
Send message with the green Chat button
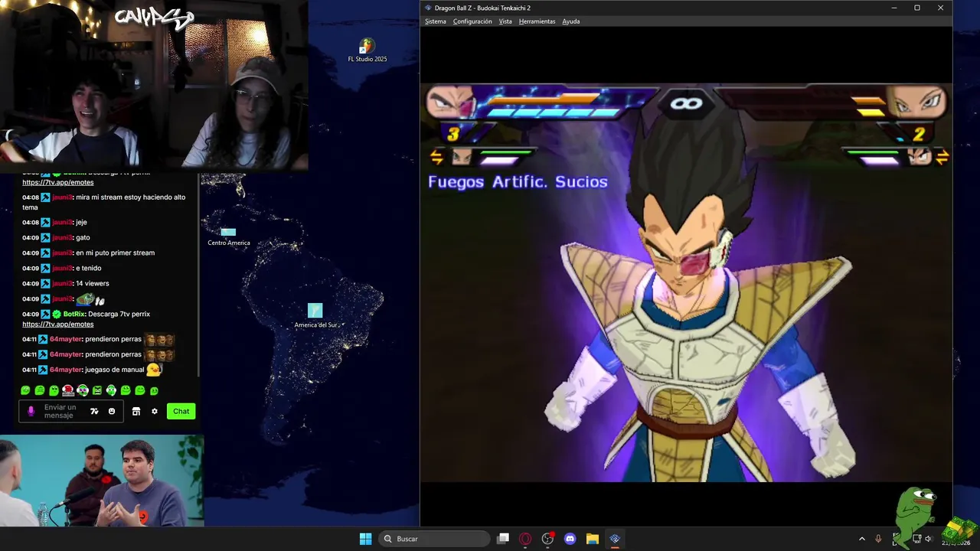coord(181,411)
